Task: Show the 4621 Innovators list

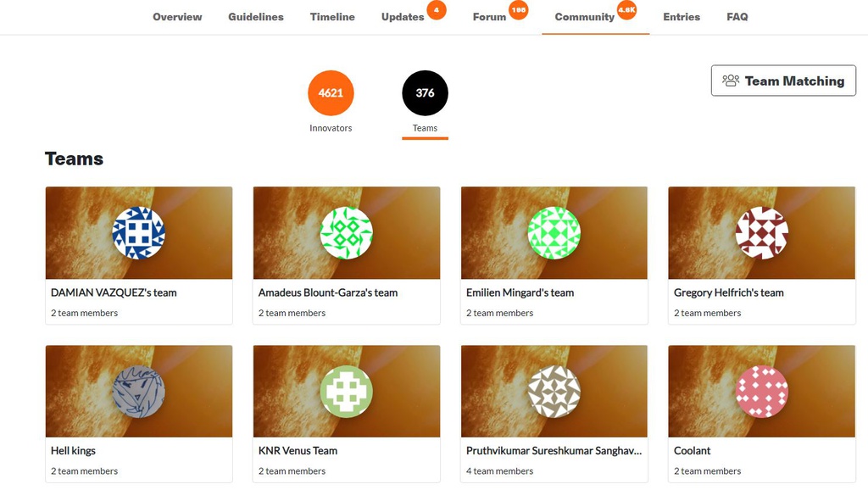Action: (331, 93)
